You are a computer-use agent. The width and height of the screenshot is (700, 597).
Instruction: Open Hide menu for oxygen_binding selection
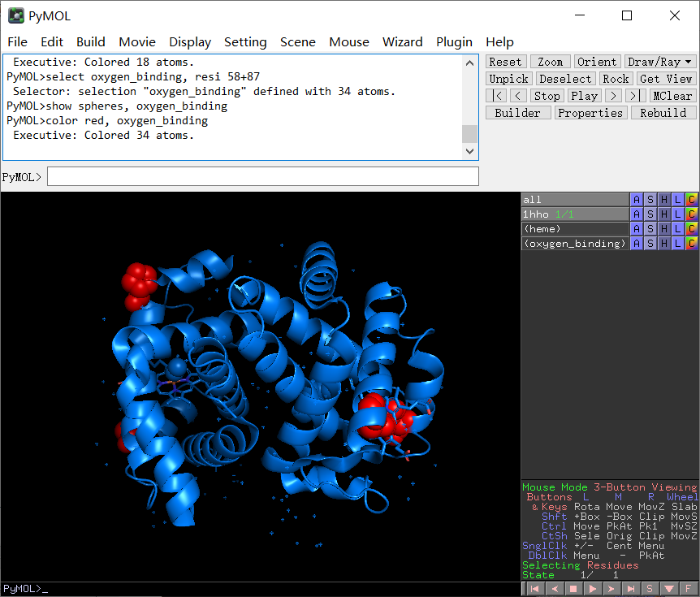(x=664, y=244)
